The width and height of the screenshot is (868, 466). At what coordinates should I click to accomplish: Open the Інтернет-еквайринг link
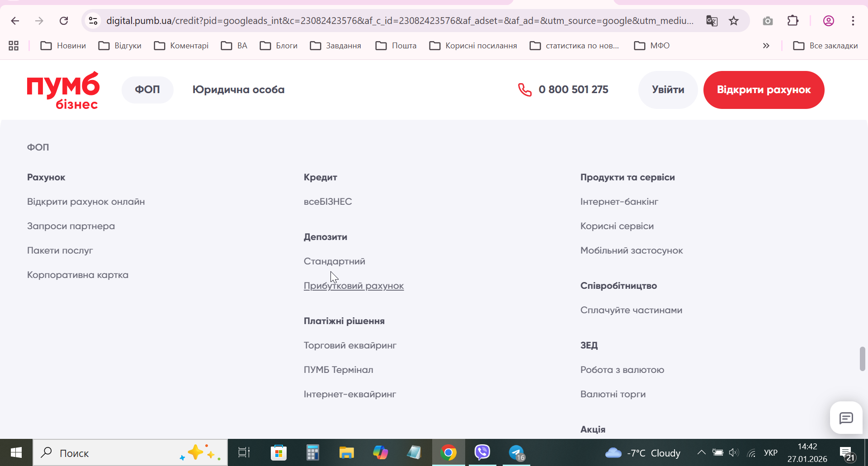(x=350, y=394)
